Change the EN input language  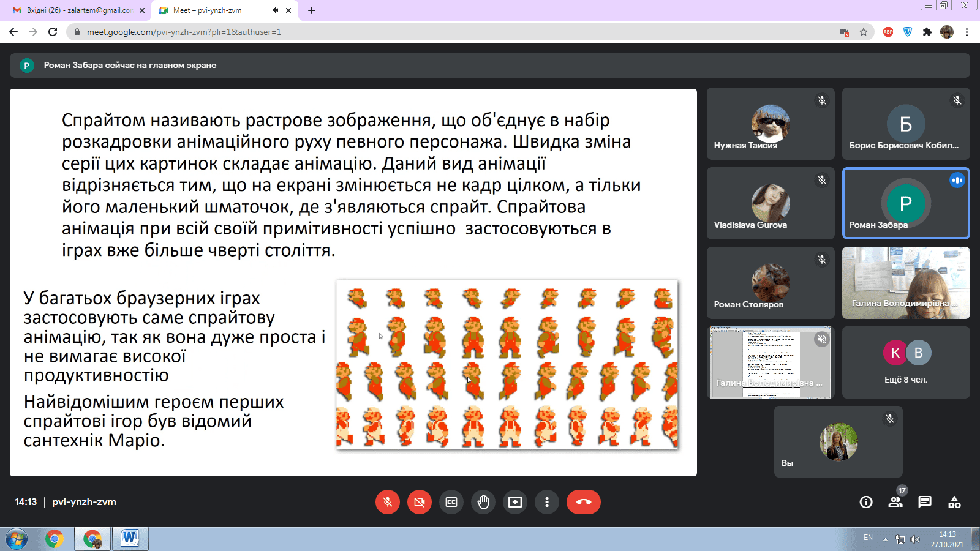click(868, 538)
